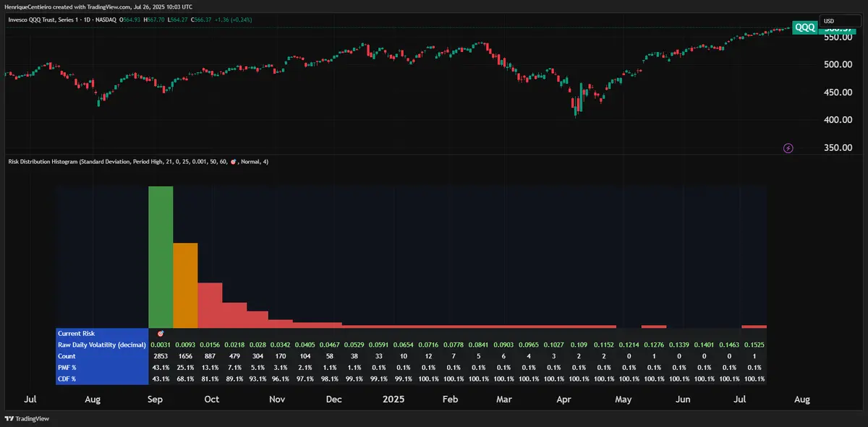Click the PMF cell 5.1%
The height and width of the screenshot is (427, 868).
tap(259, 368)
